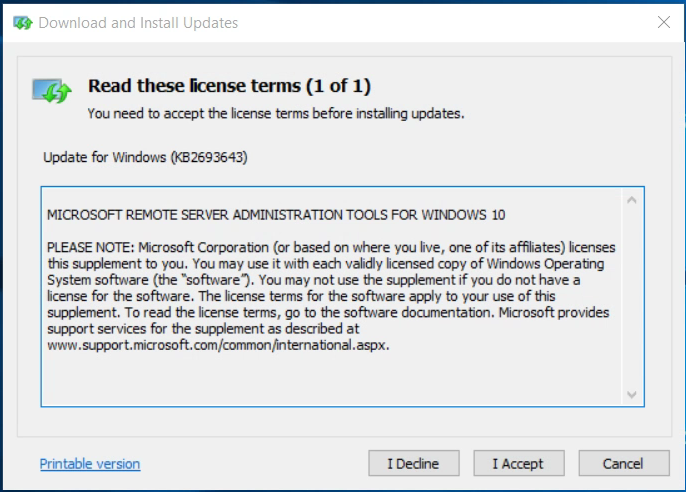The width and height of the screenshot is (686, 492).
Task: Click the subtitle about accepting license terms
Action: coord(276,113)
